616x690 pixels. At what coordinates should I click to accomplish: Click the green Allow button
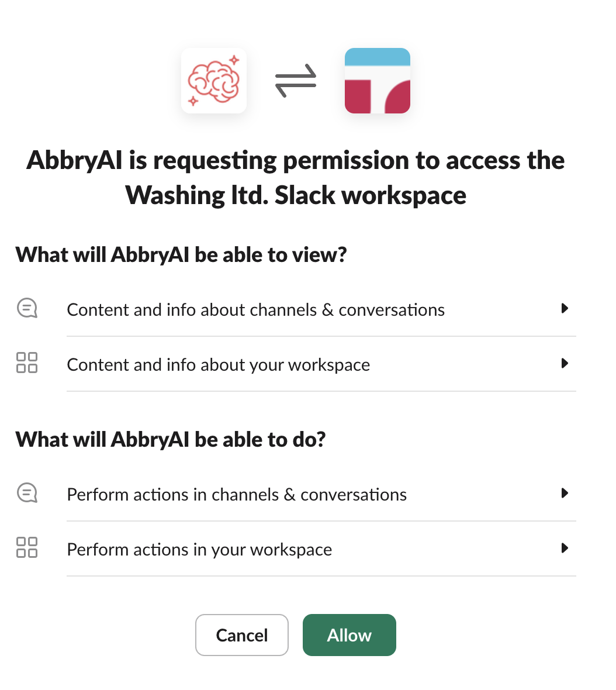349,635
